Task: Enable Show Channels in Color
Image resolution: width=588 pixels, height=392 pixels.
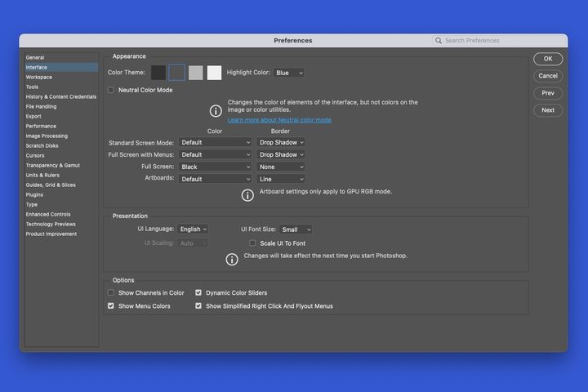Action: (110, 292)
